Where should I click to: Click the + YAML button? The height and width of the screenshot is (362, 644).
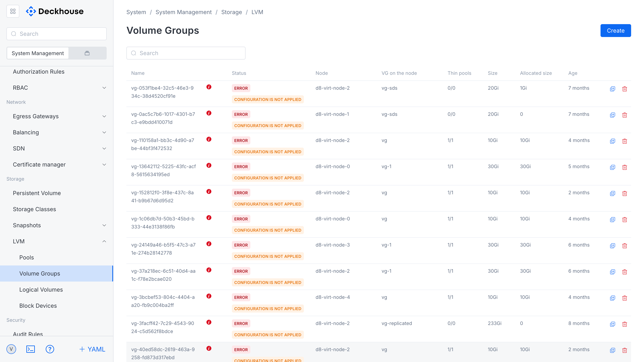coord(92,349)
